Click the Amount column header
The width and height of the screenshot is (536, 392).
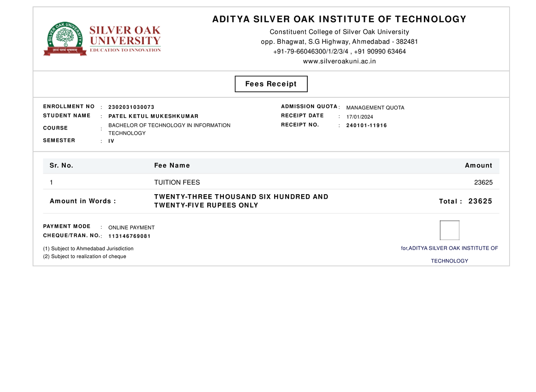(x=478, y=165)
